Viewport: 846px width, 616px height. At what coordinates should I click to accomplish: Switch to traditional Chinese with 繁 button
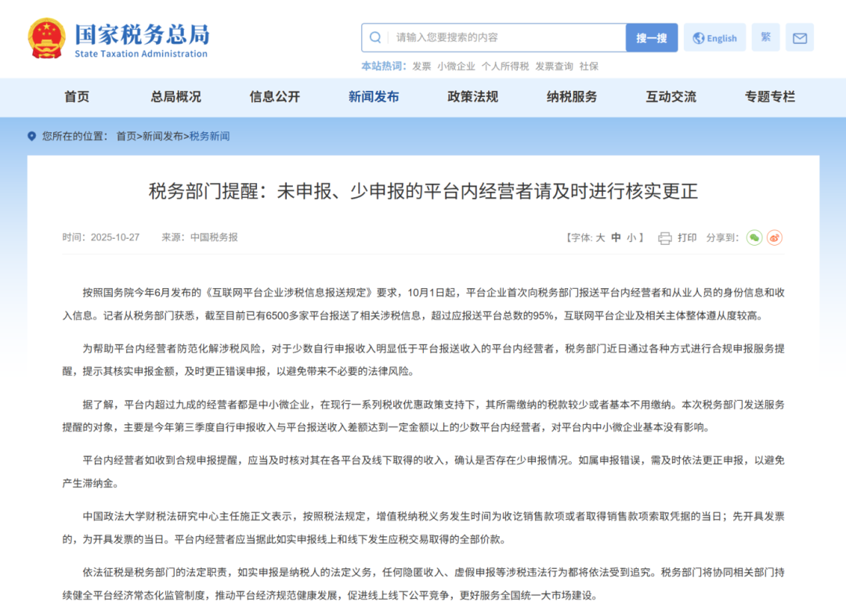pyautogui.click(x=765, y=37)
